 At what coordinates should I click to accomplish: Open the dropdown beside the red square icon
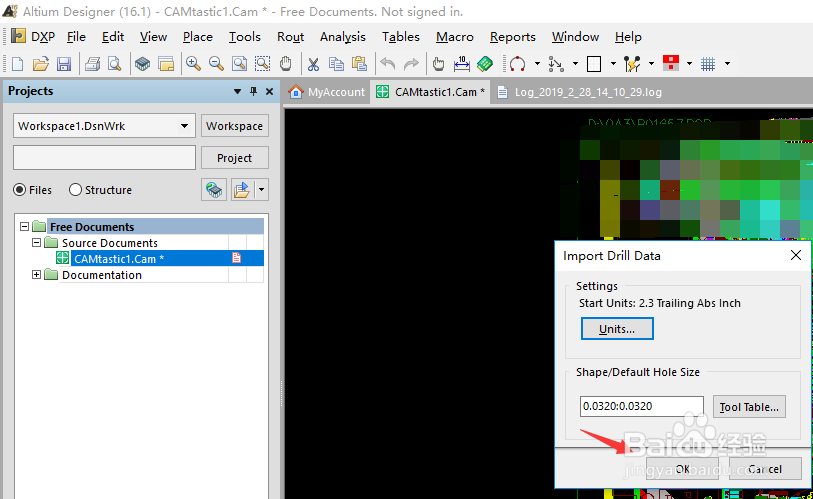pyautogui.click(x=689, y=64)
